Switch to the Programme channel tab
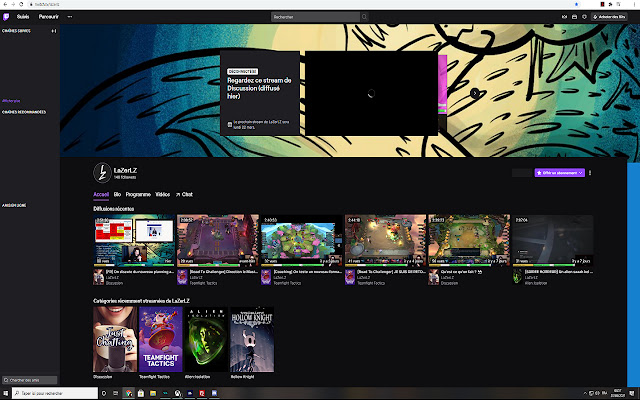This screenshot has width=640, height=400. [138, 194]
